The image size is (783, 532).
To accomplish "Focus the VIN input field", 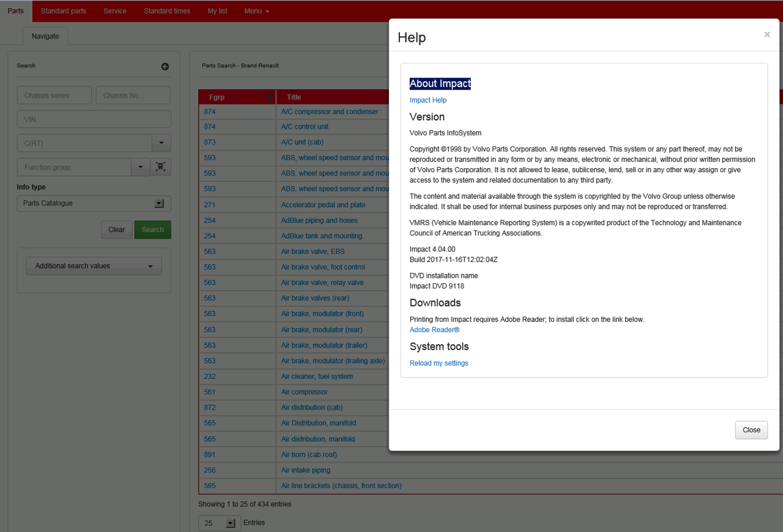I will coord(94,119).
